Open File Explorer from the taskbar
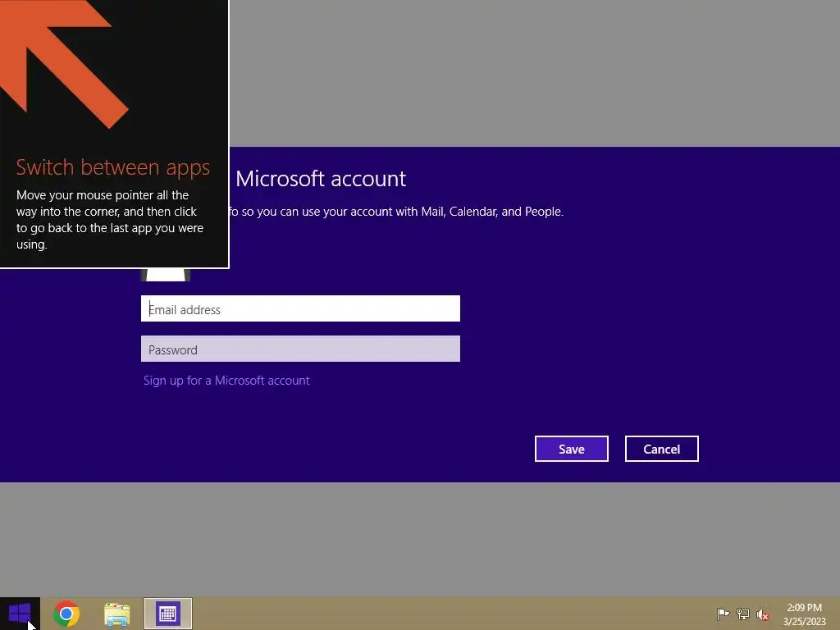840x630 pixels. tap(116, 614)
